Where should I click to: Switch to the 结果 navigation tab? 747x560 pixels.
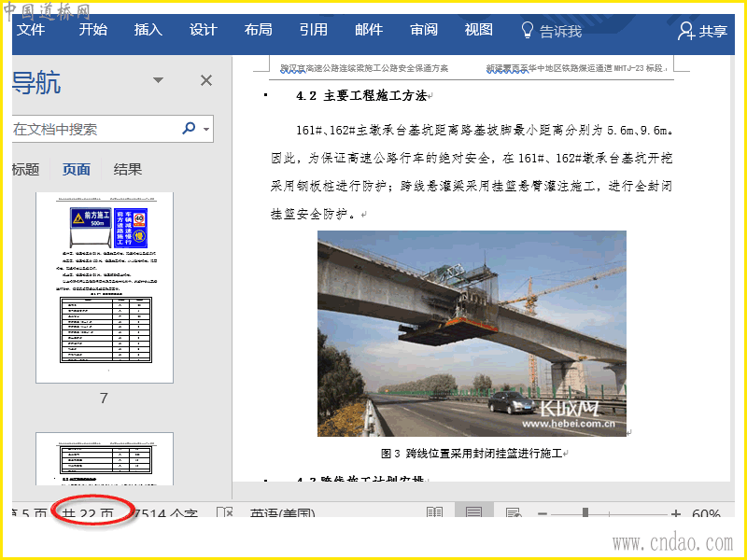point(128,170)
